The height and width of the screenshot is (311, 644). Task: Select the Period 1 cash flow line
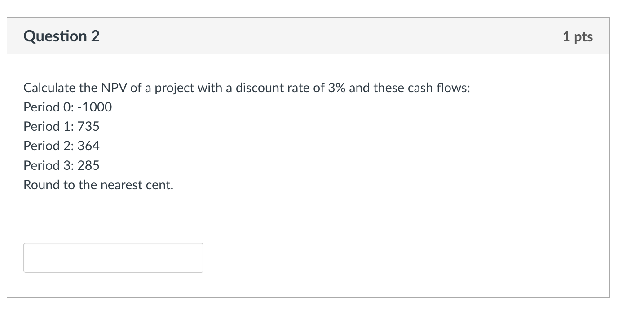[x=61, y=126]
